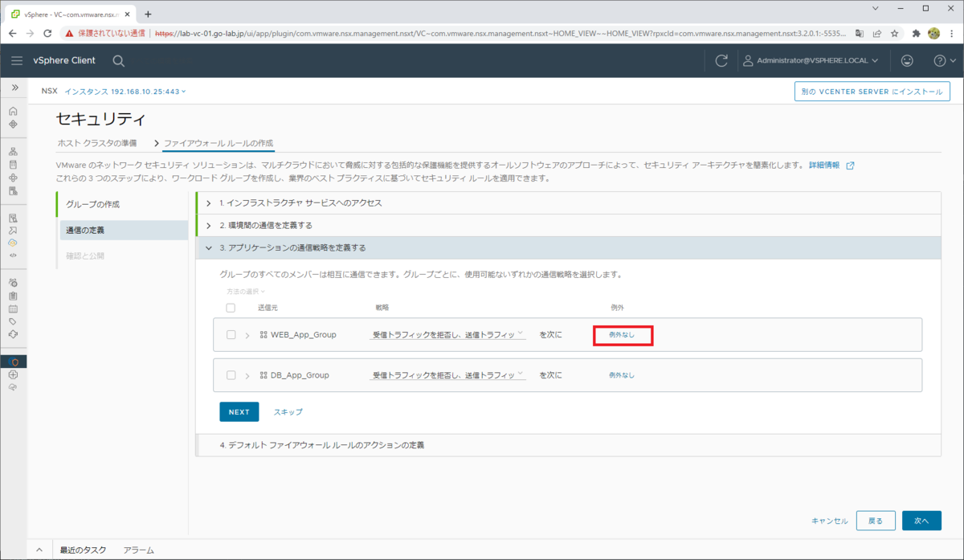This screenshot has width=964, height=560.
Task: Open Hybrid Cloud Services sidebar icon
Action: [x=13, y=243]
